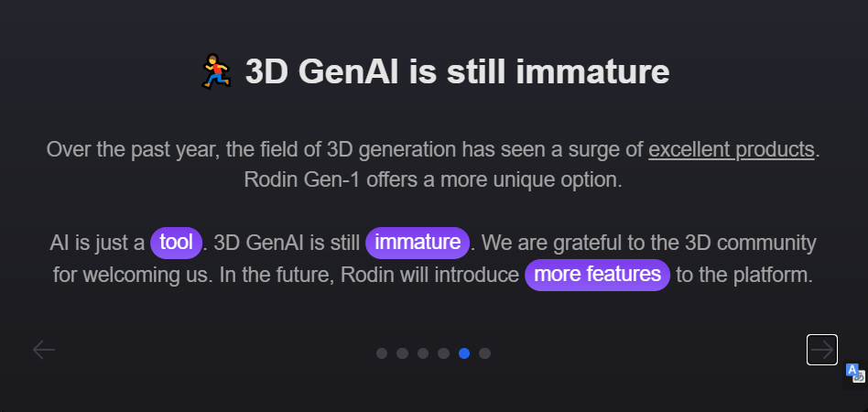Click the 'for welcoming us' sentence
The image size is (868, 412).
[x=133, y=275]
